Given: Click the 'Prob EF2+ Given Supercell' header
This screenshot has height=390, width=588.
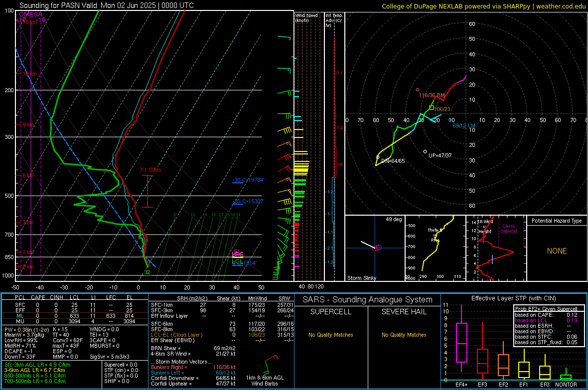Looking at the screenshot, I should click(546, 309).
